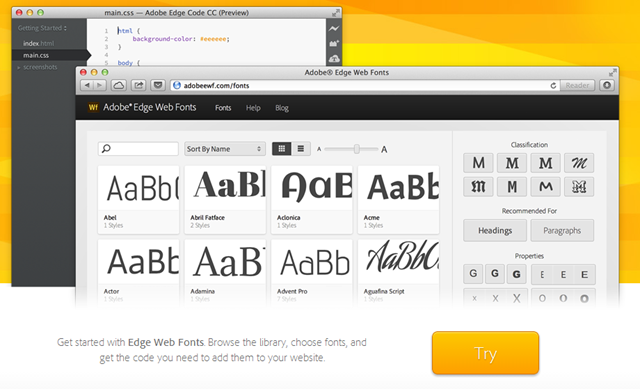
Task: Filter by monospaced classification M icon
Action: click(512, 187)
